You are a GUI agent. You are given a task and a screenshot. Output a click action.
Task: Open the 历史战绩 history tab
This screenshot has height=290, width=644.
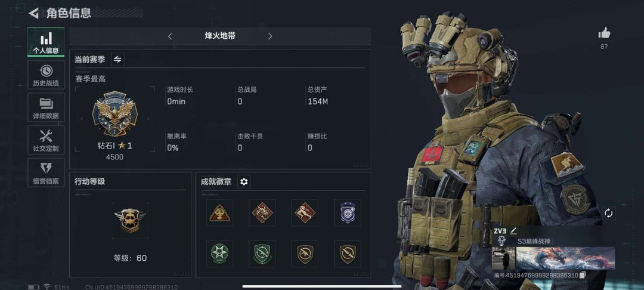click(46, 75)
